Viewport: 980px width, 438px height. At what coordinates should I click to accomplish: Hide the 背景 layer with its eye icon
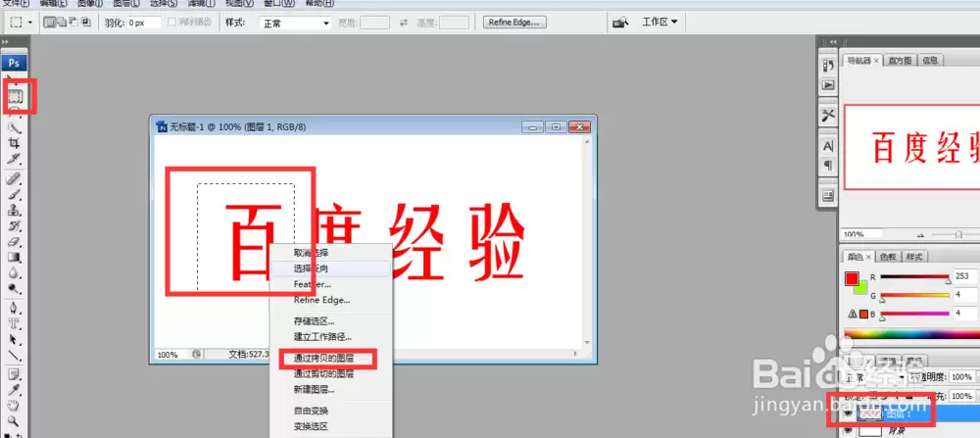coord(848,430)
